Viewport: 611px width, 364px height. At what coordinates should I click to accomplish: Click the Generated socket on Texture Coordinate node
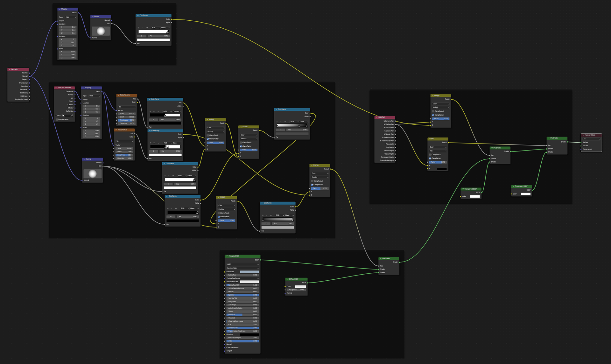[75, 91]
